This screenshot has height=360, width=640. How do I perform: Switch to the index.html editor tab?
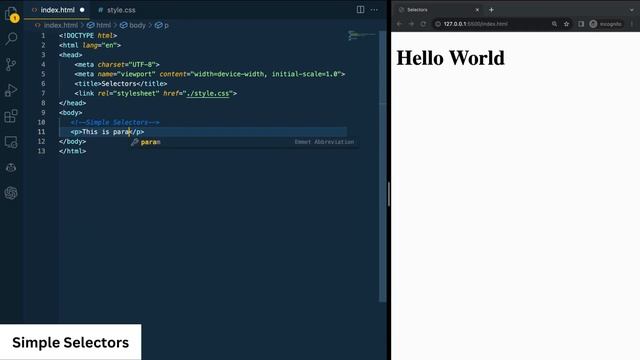[57, 10]
